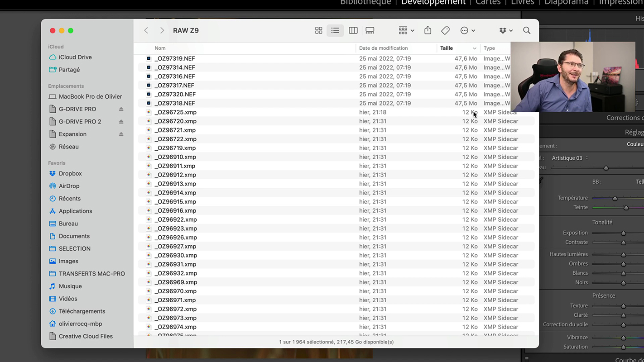
Task: Open Téléchargements in the sidebar
Action: pyautogui.click(x=82, y=311)
